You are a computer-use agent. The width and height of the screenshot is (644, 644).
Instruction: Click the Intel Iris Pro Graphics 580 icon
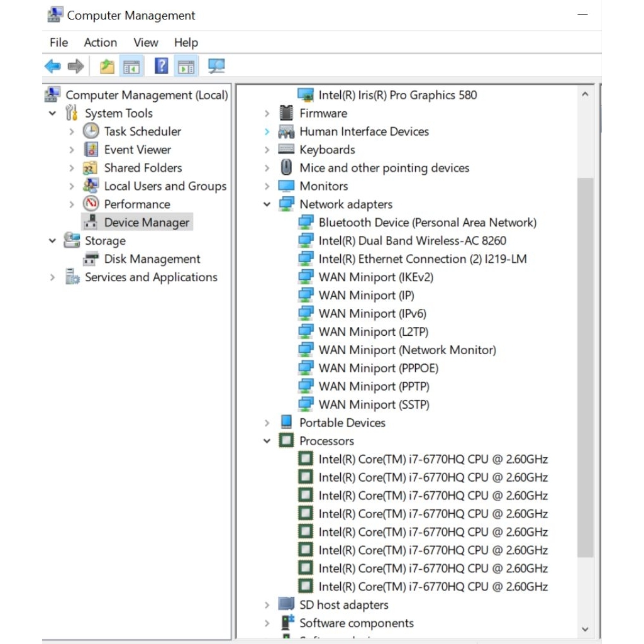[306, 95]
